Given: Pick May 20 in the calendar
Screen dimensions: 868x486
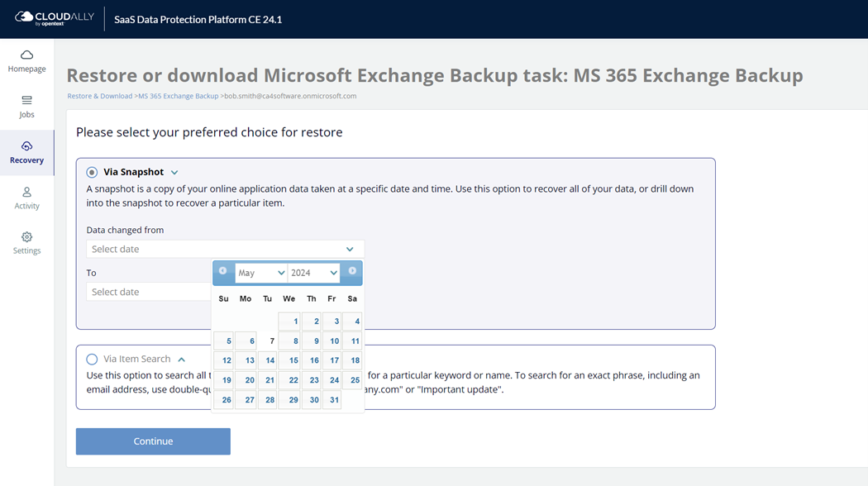Looking at the screenshot, I should 246,380.
